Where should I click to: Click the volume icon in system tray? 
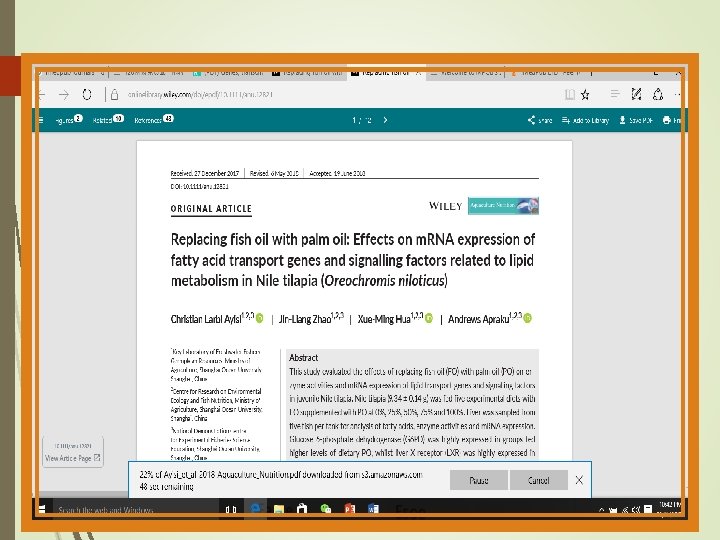pos(636,510)
